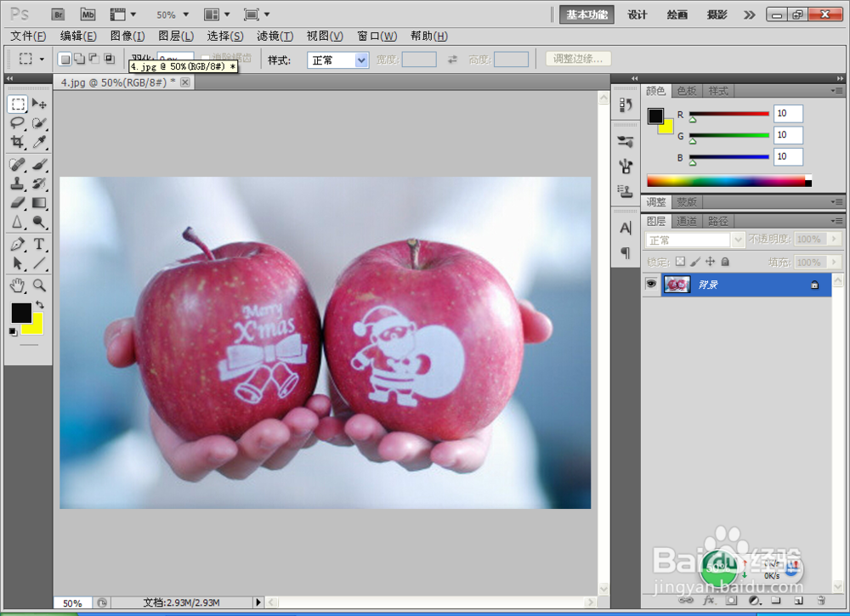The height and width of the screenshot is (616, 850).
Task: Select the Quick Selection tool
Action: (39, 123)
